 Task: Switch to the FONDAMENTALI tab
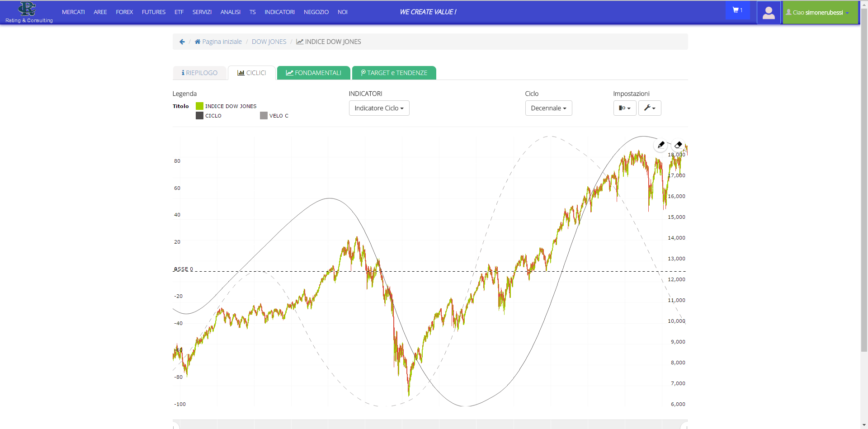point(313,73)
